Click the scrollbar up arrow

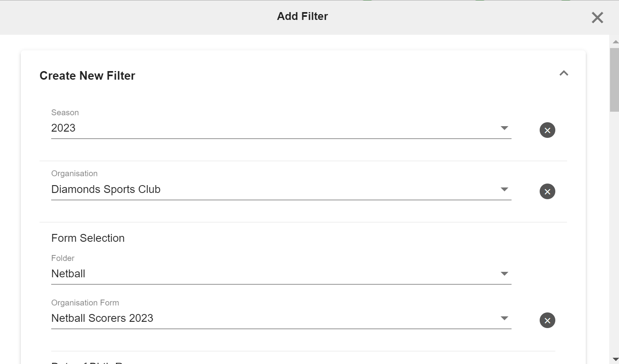[615, 42]
